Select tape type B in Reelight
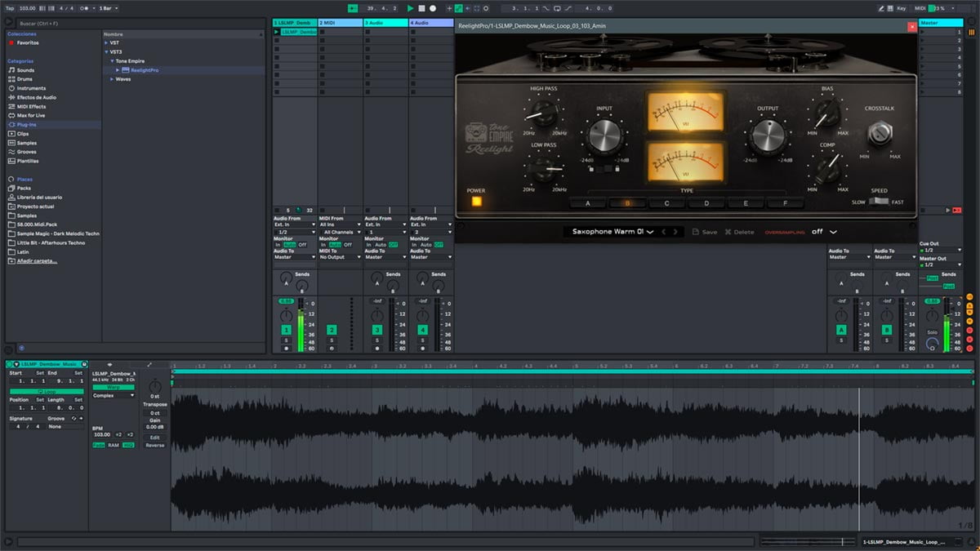Screen dimensions: 980x551 click(x=627, y=203)
